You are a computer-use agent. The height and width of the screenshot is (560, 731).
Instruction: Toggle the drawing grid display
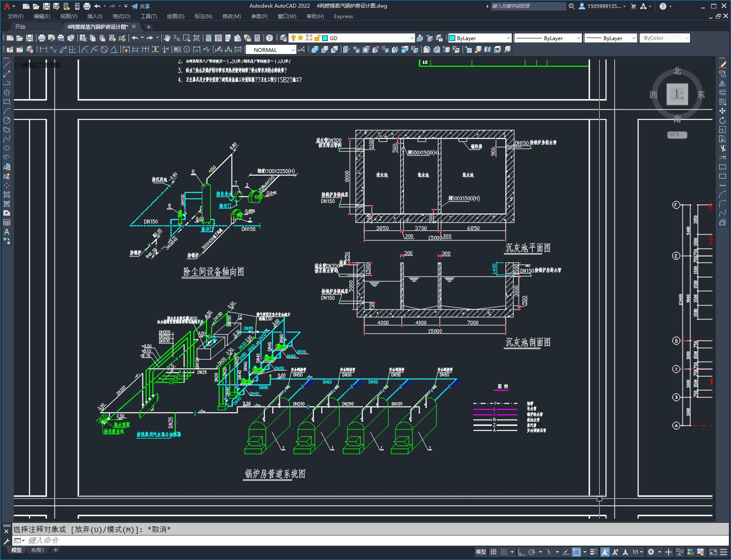493,552
